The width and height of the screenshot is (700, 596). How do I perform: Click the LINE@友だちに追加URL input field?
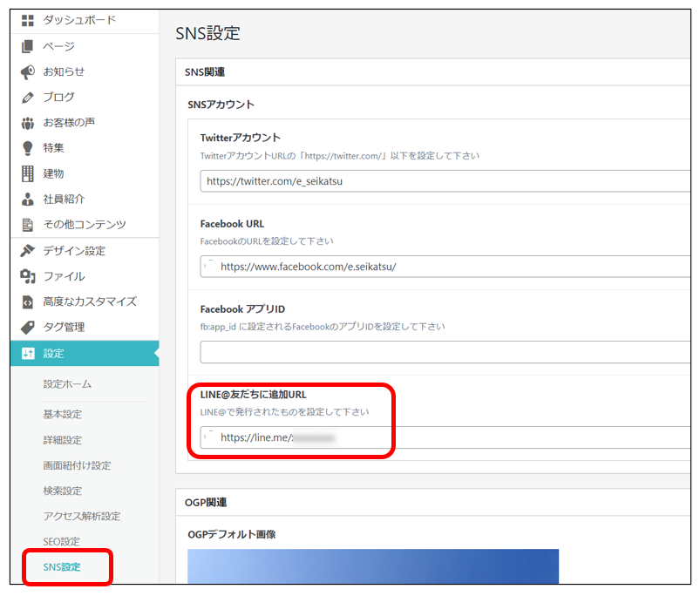(445, 437)
